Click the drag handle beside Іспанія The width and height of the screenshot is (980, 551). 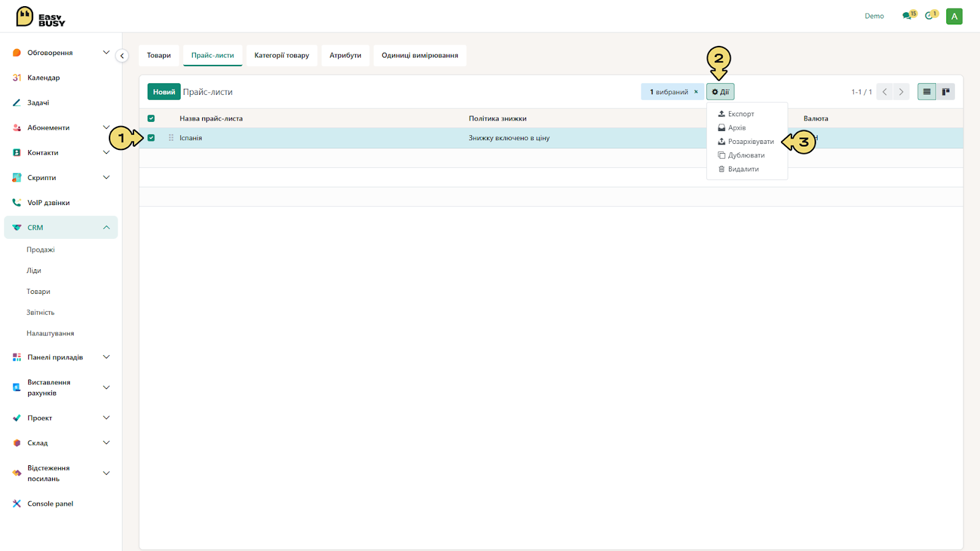click(x=171, y=138)
